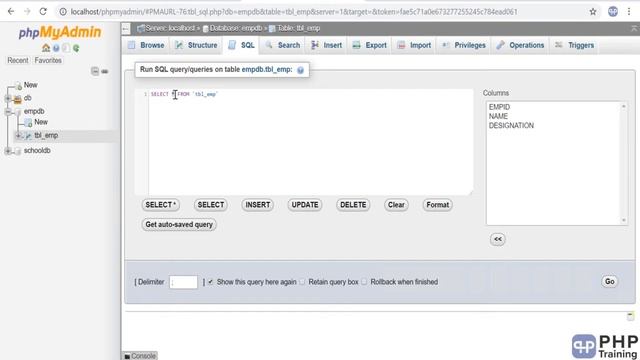Open SQL help icon beside empdb.tbl_emp

(300, 70)
